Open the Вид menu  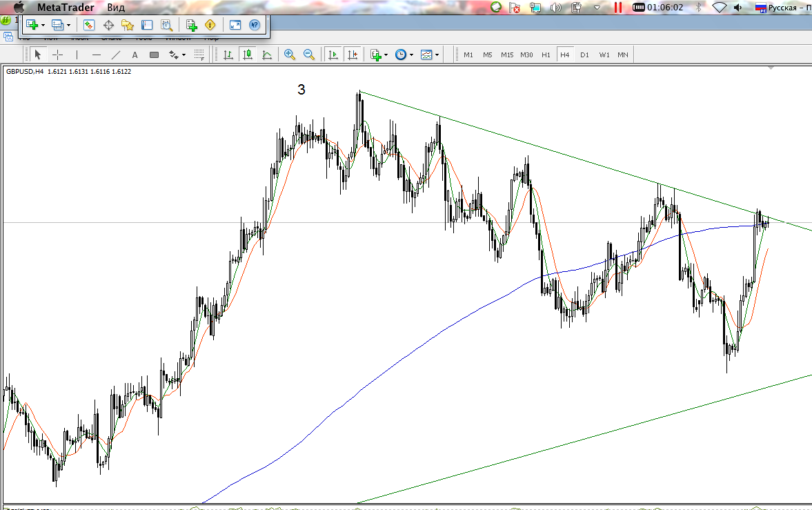click(116, 8)
